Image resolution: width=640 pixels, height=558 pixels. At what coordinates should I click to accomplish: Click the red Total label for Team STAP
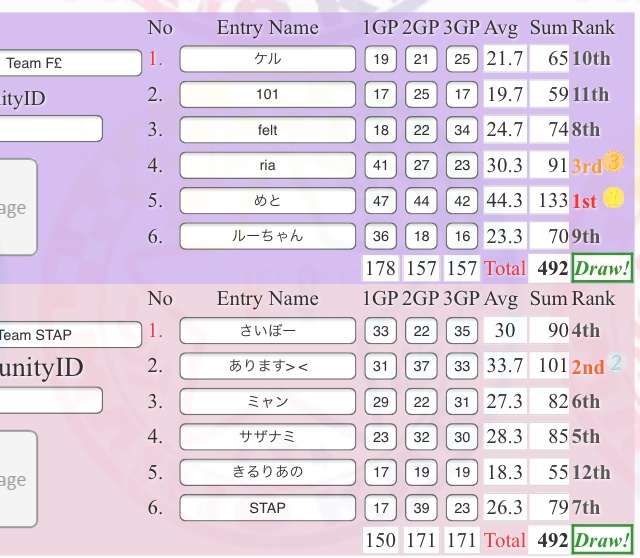504,540
